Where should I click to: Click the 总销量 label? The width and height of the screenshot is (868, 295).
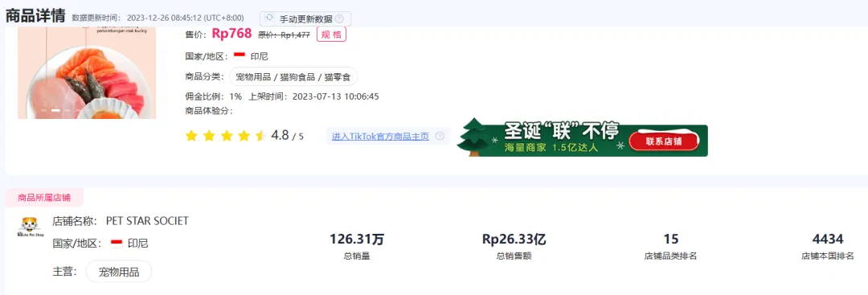[357, 256]
